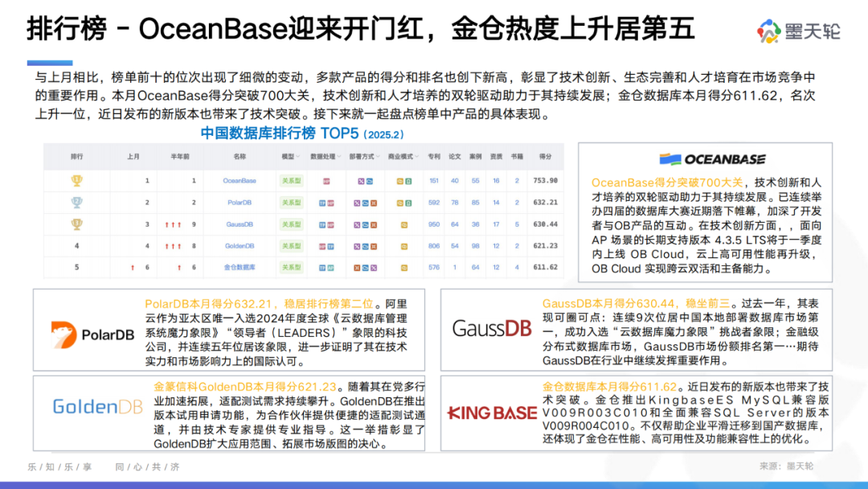The width and height of the screenshot is (868, 489).
Task: Click the score 753.90
Action: (x=545, y=180)
